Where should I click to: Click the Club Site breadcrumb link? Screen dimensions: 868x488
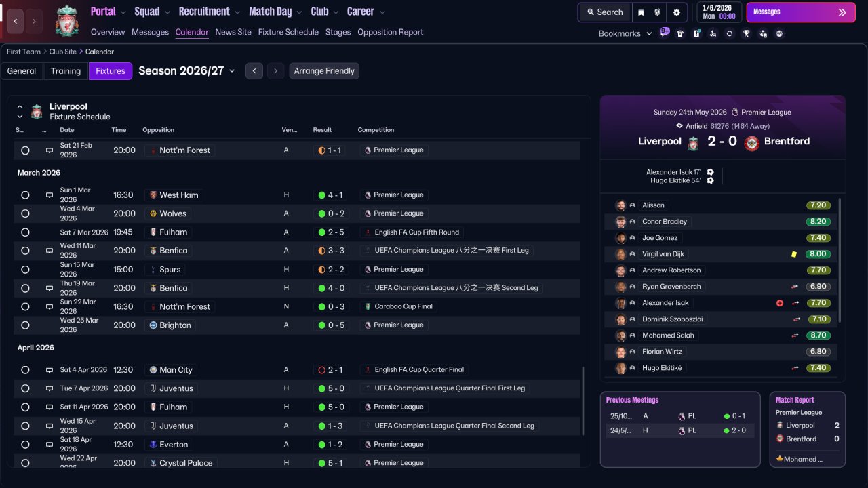pos(63,52)
